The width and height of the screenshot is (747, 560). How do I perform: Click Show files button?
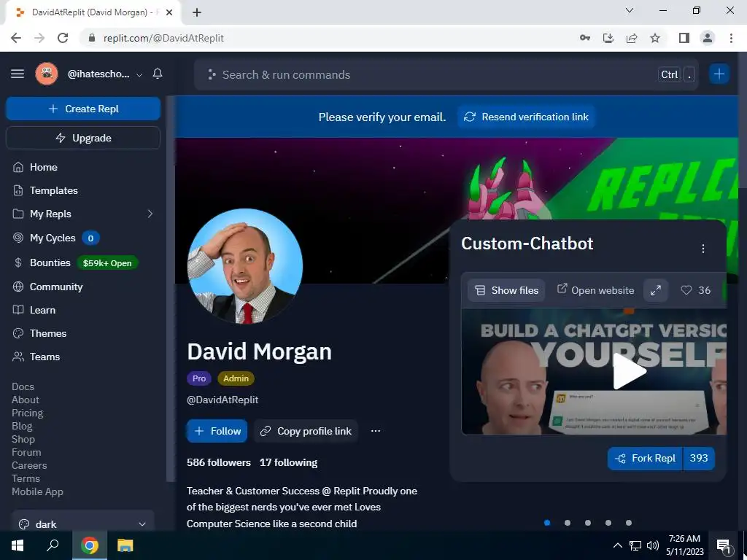506,290
